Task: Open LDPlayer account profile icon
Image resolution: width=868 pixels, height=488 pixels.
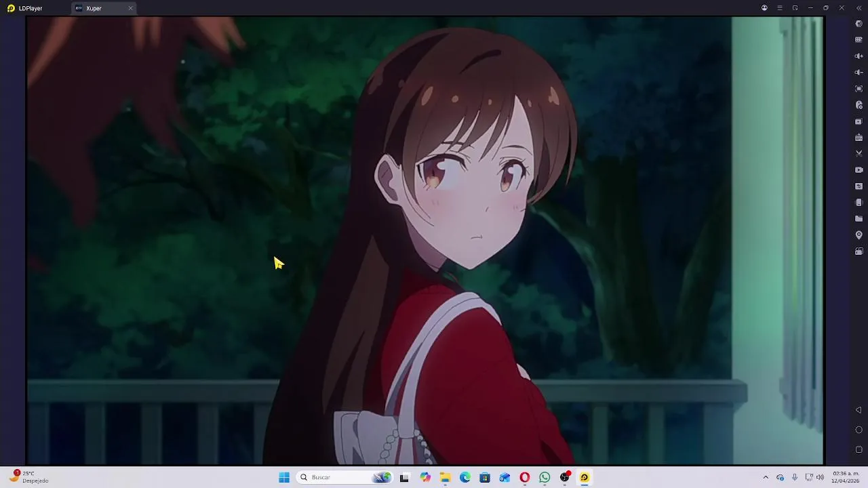Action: (x=764, y=8)
